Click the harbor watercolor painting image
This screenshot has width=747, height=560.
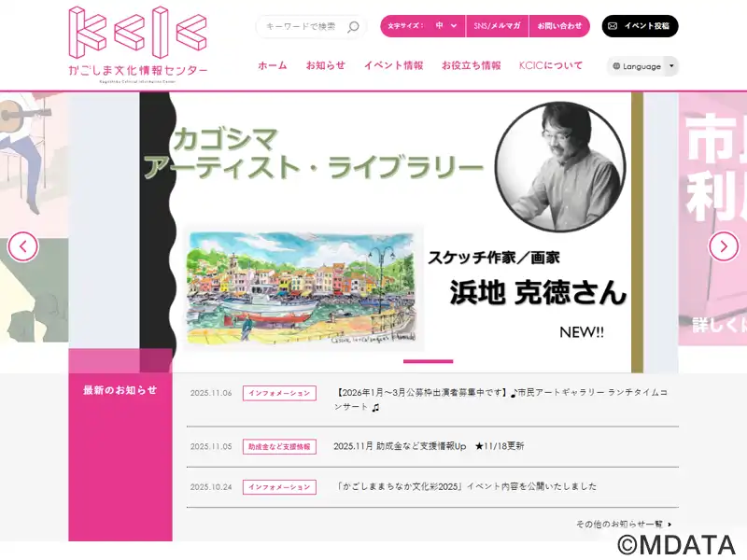(303, 288)
